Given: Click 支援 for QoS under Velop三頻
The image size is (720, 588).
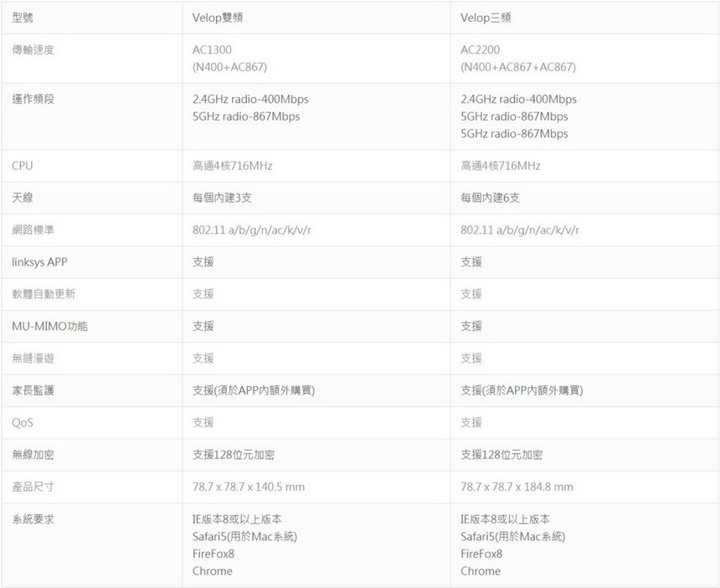Looking at the screenshot, I should (x=471, y=423).
